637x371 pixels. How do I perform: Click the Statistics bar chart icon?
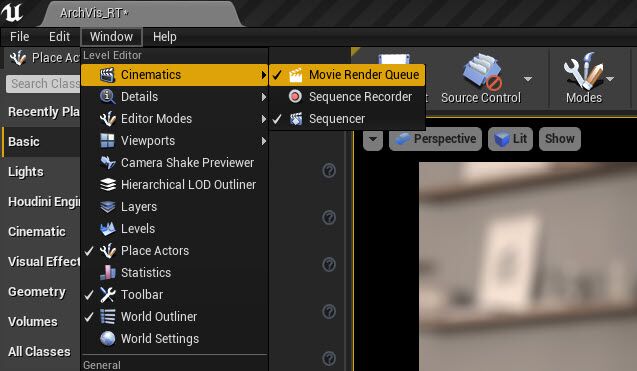pyautogui.click(x=107, y=272)
